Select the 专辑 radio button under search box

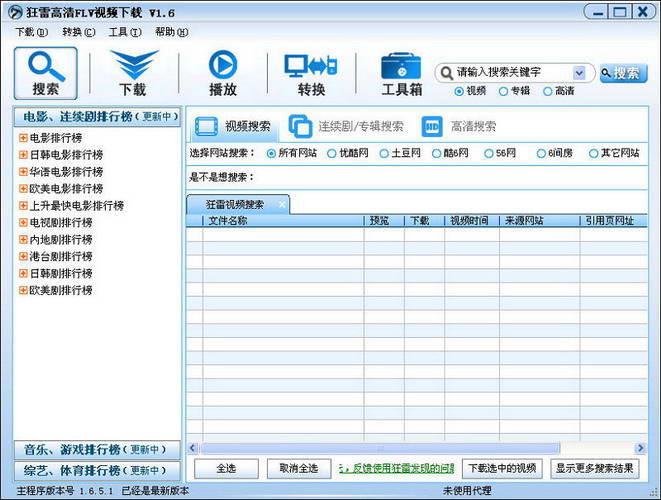(x=503, y=91)
